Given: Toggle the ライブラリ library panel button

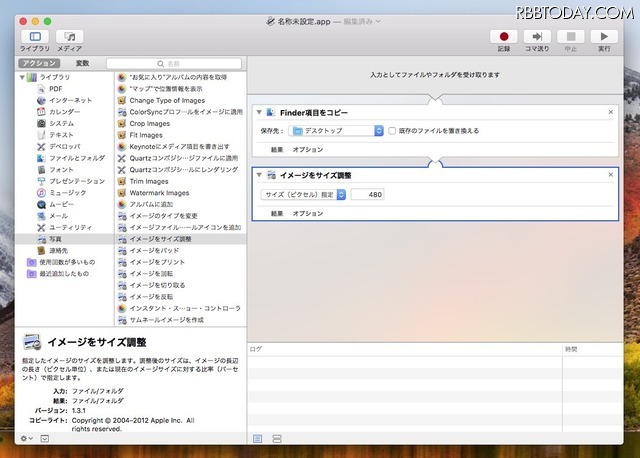Looking at the screenshot, I should tap(35, 37).
